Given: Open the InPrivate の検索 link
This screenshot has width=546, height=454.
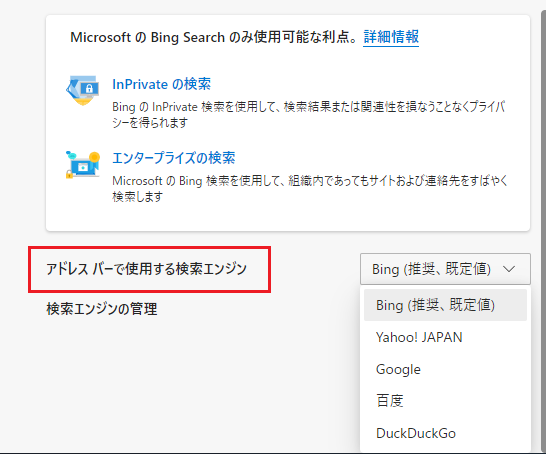Looking at the screenshot, I should 161,84.
